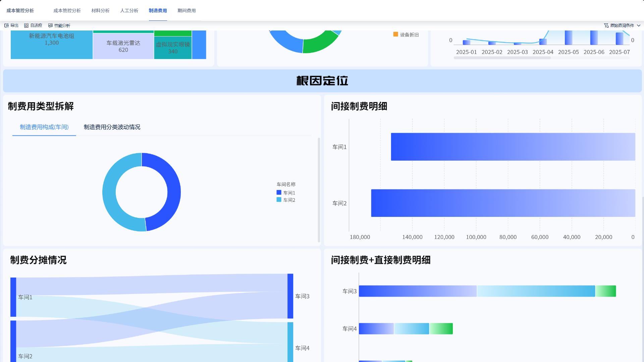
Task: Click the horizontal scrollbar under the trend chart
Action: pos(502,58)
